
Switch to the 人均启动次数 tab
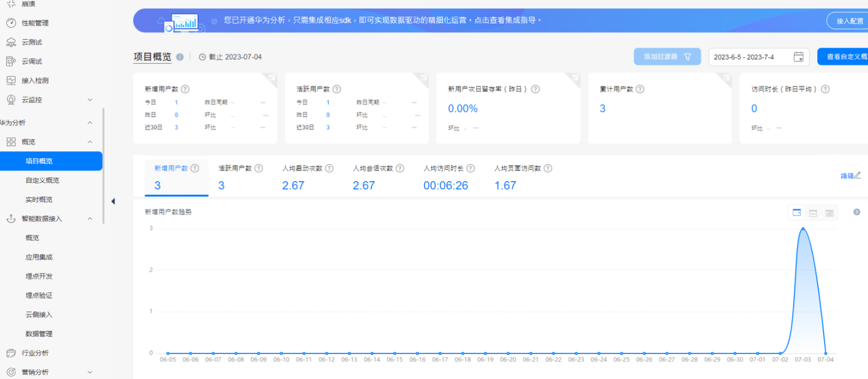pyautogui.click(x=308, y=178)
